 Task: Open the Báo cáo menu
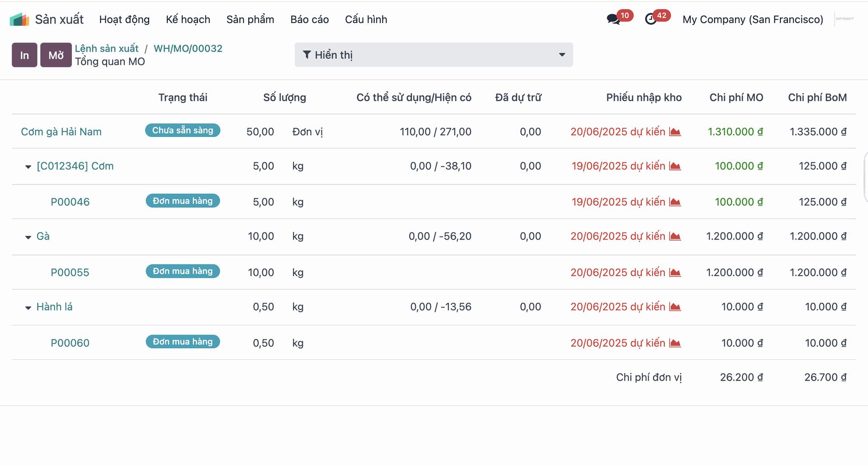[309, 19]
